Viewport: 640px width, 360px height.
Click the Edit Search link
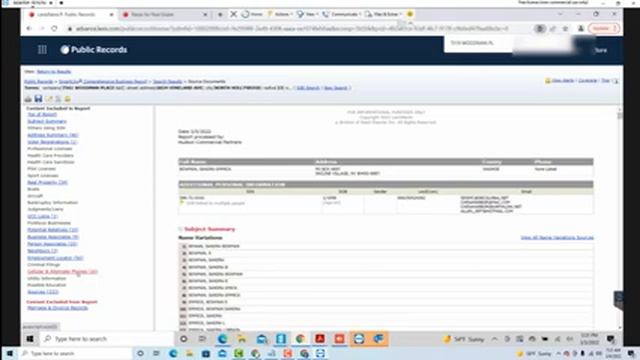(x=308, y=88)
